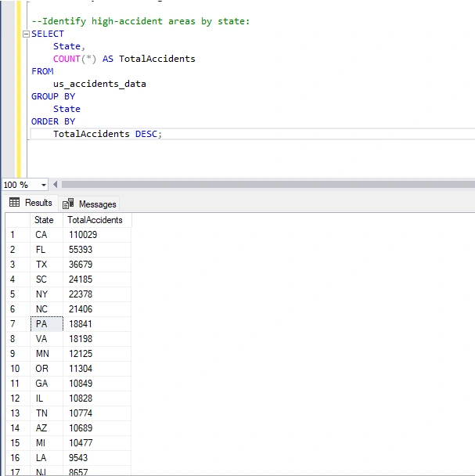The image size is (475, 476).
Task: Select the NC state cell
Action: [46, 309]
